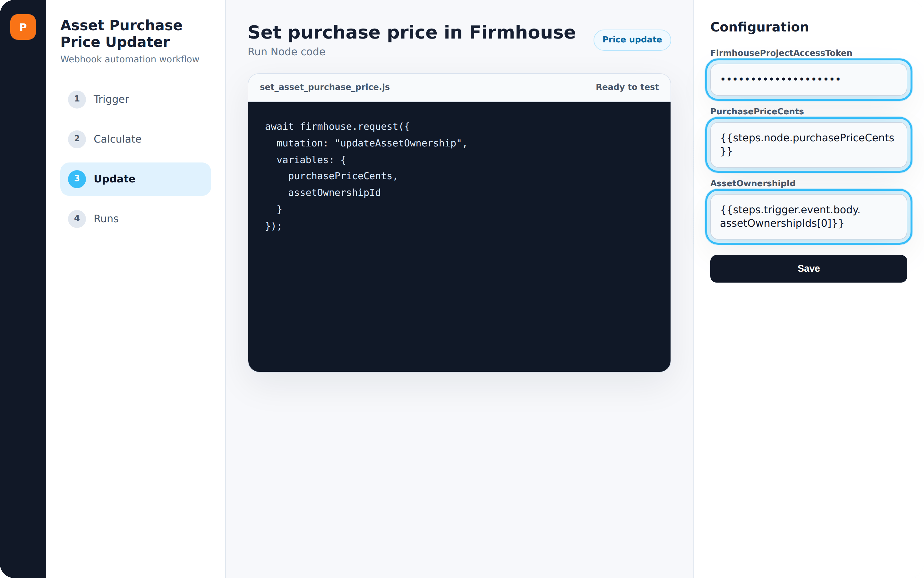The width and height of the screenshot is (924, 578).
Task: Click 'Webhook automation workflow' subtitle
Action: coord(130,59)
